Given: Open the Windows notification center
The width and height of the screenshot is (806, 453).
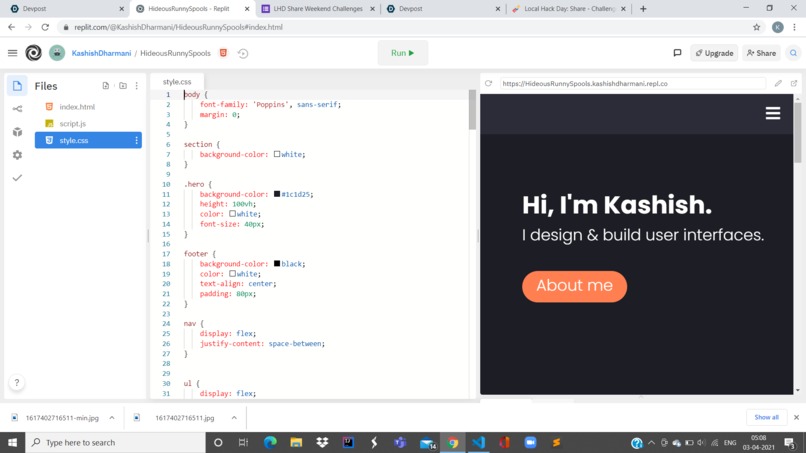Looking at the screenshot, I should click(x=790, y=442).
